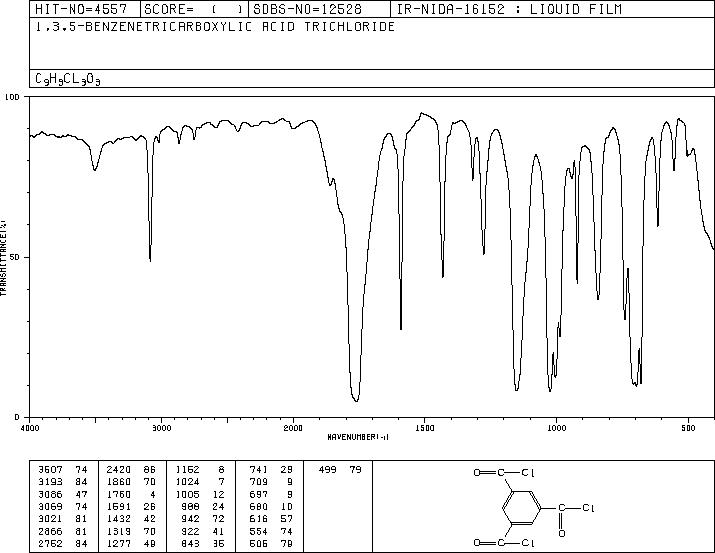Click the 3000 tick label on the x-axis
Screen dimensions: 715x553
click(161, 428)
